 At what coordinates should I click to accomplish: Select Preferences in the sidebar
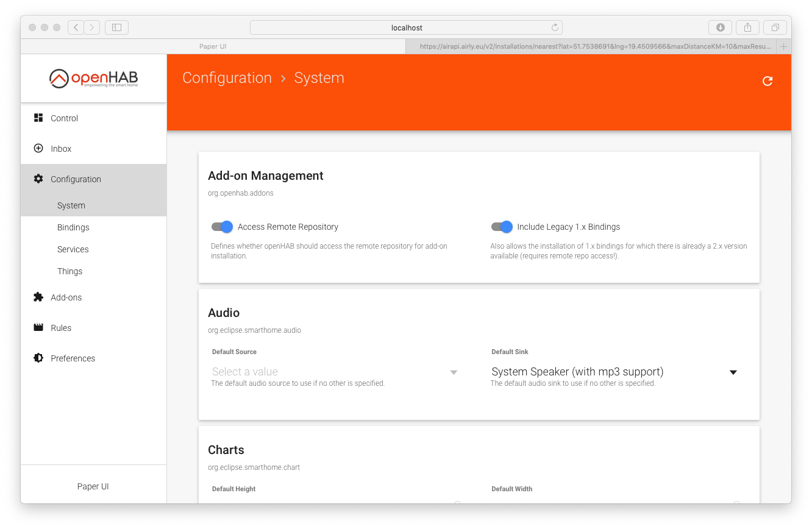tap(93, 358)
